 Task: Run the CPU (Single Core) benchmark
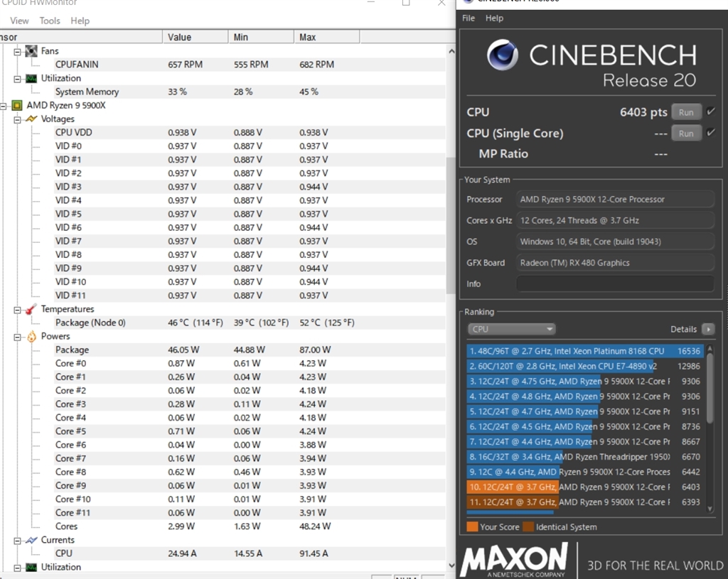point(686,134)
